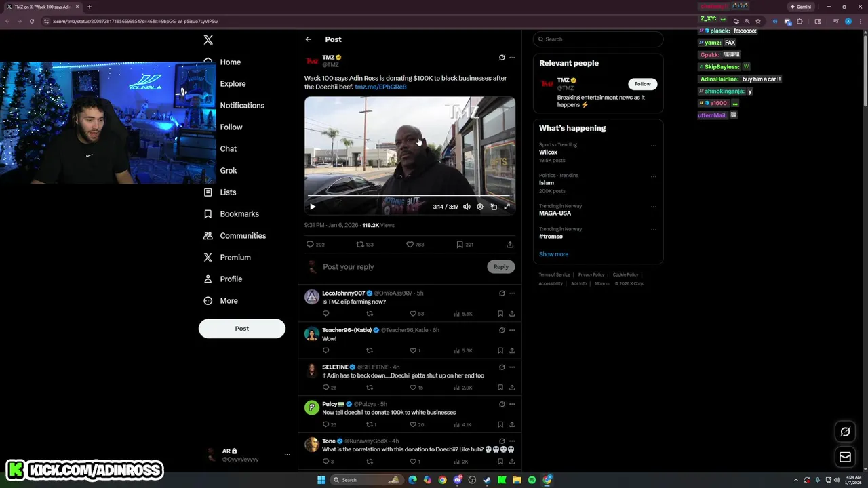Image resolution: width=868 pixels, height=488 pixels.
Task: Click the Bookmarks sidebar icon
Action: click(x=208, y=213)
